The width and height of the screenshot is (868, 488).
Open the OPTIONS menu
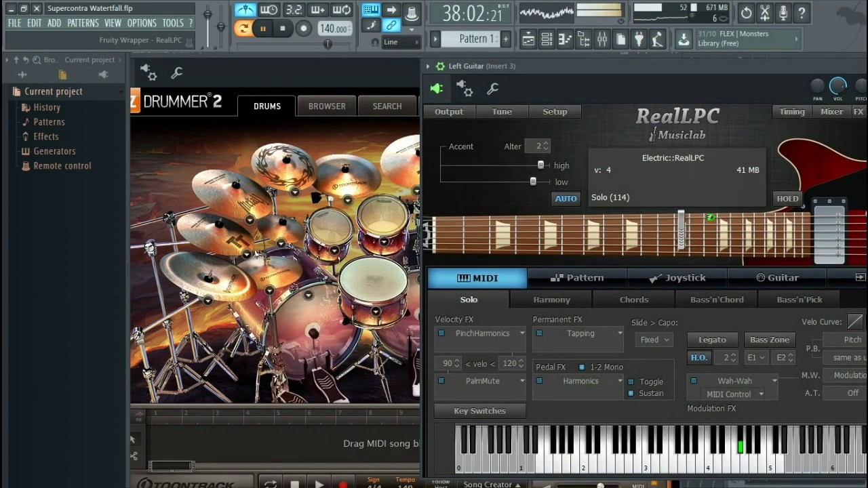[x=142, y=23]
